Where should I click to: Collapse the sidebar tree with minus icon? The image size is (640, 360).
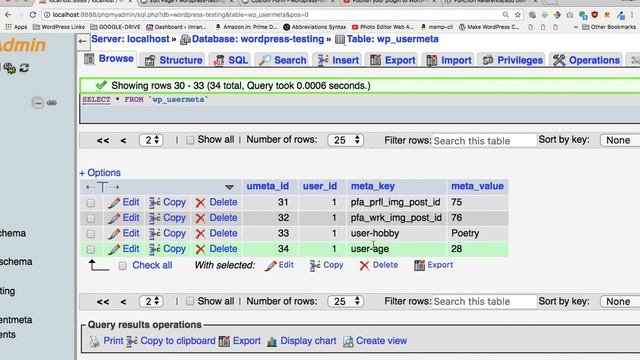[x=38, y=102]
